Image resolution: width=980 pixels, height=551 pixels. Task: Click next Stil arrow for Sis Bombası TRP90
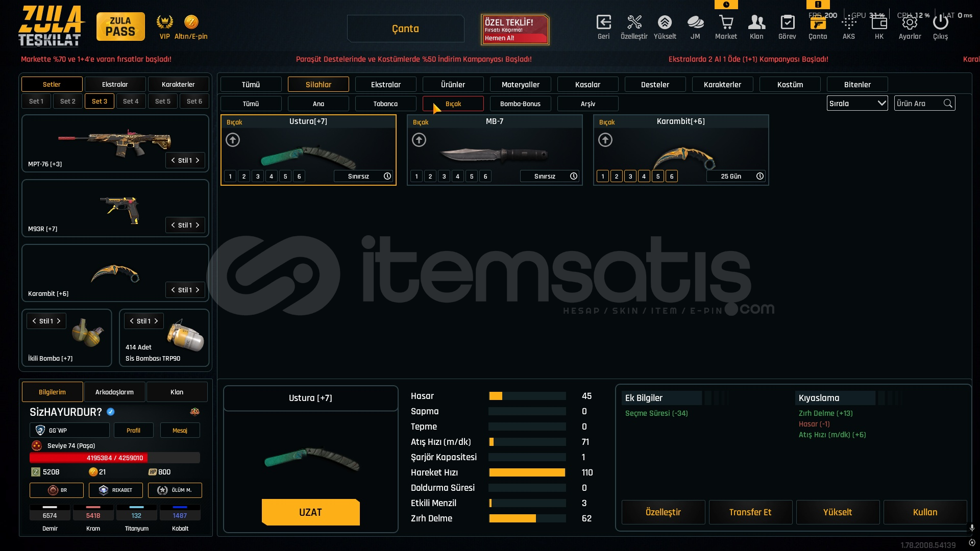156,321
